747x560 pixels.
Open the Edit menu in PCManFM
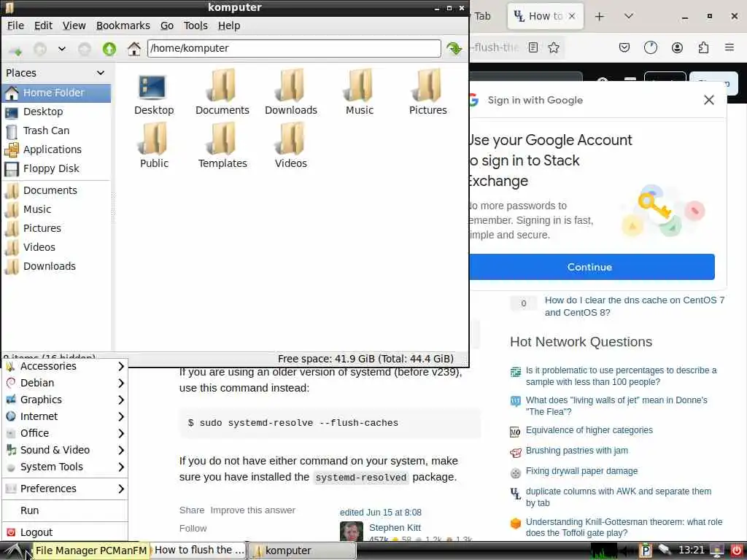tap(43, 26)
